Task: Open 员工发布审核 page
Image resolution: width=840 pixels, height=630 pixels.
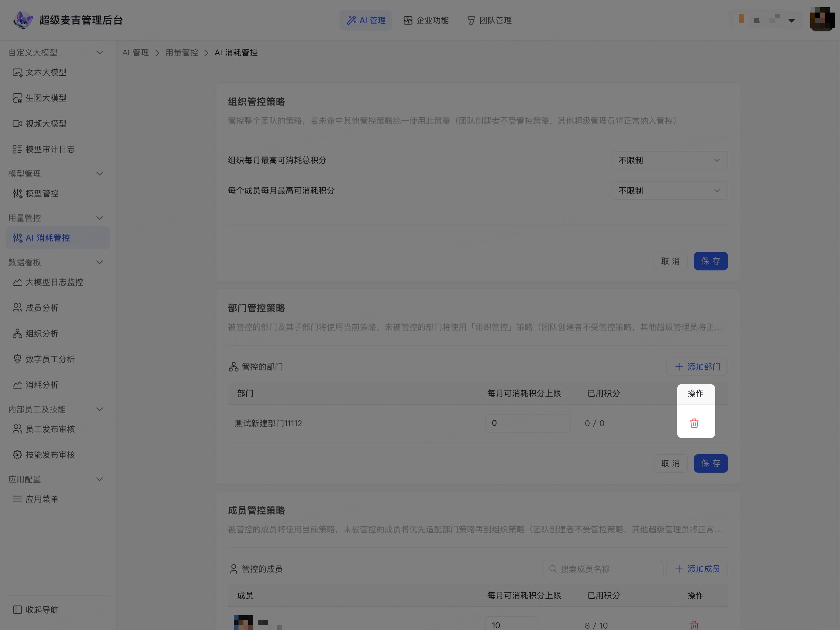Action: click(x=58, y=429)
